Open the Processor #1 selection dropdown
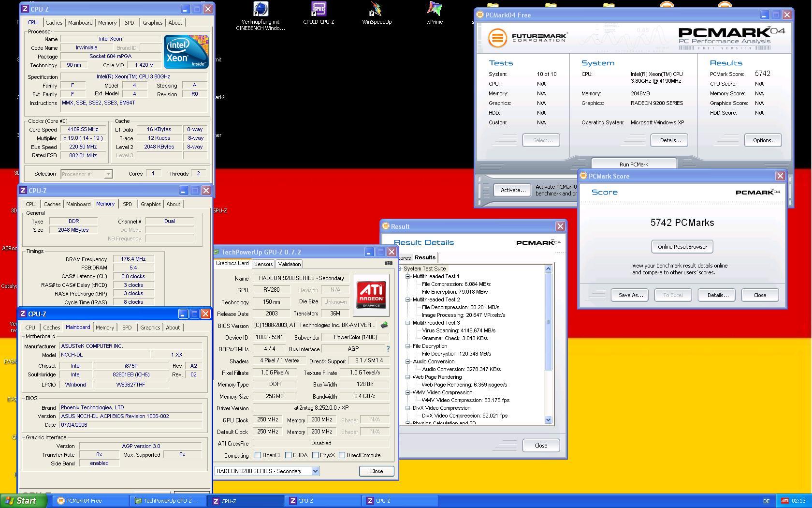This screenshot has width=812, height=508. tap(108, 174)
